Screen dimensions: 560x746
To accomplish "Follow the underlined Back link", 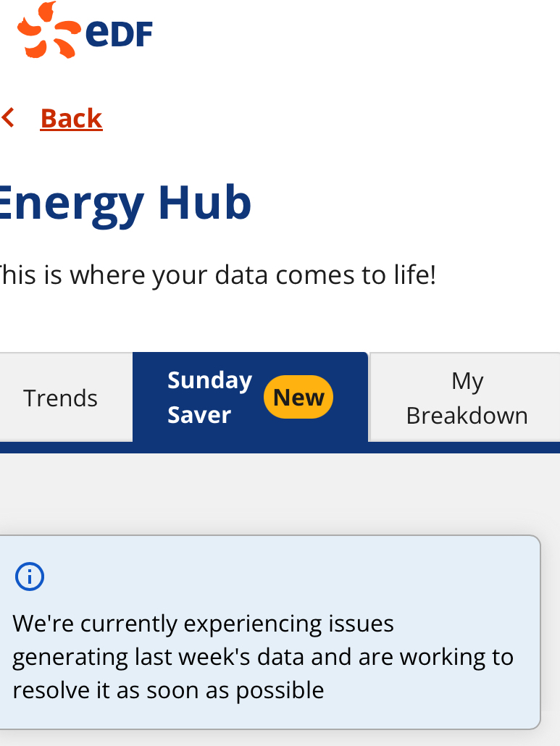I will [72, 118].
